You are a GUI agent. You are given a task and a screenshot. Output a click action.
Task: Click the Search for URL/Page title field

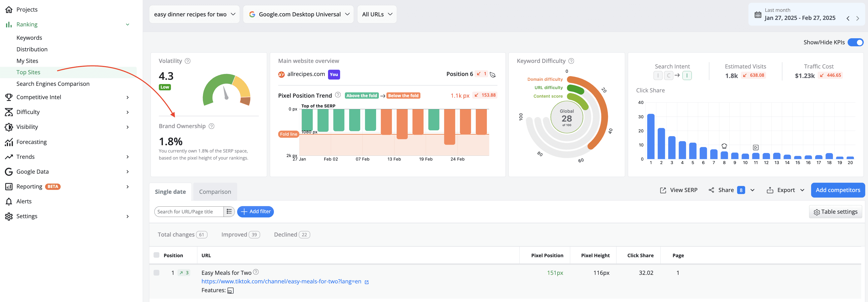point(189,211)
